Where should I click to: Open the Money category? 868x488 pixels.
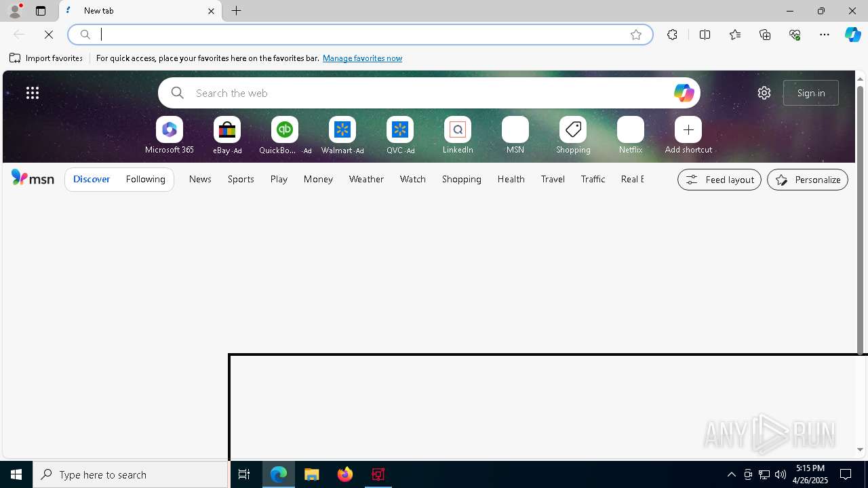point(318,179)
